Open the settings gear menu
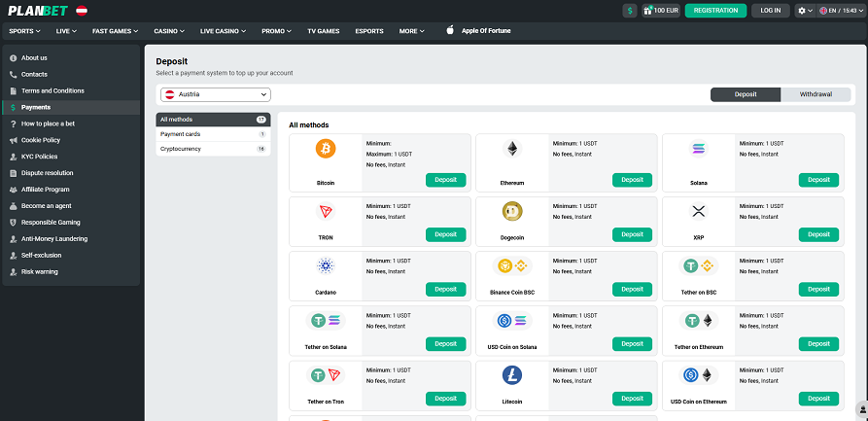 pyautogui.click(x=805, y=11)
